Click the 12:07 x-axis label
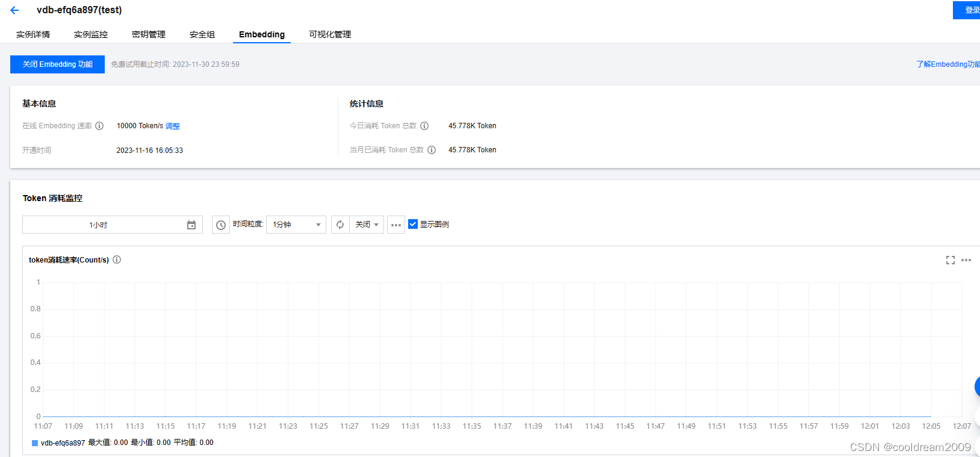The height and width of the screenshot is (457, 980). pos(961,426)
